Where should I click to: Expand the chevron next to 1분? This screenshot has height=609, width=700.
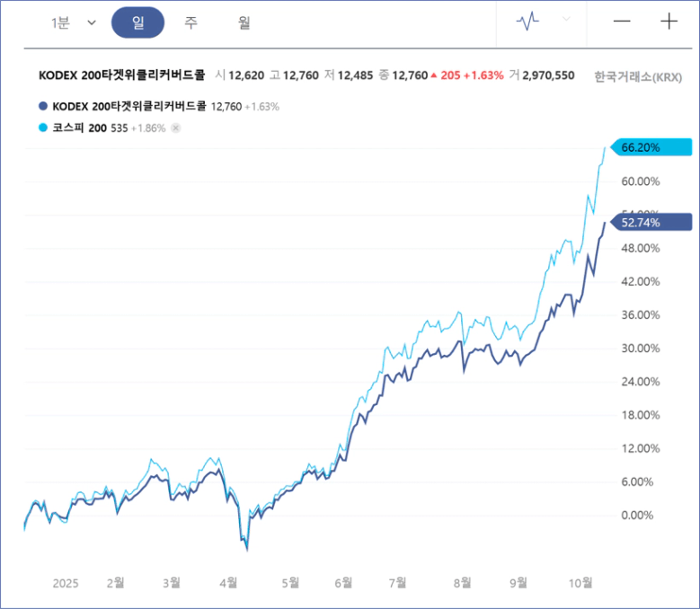[91, 23]
